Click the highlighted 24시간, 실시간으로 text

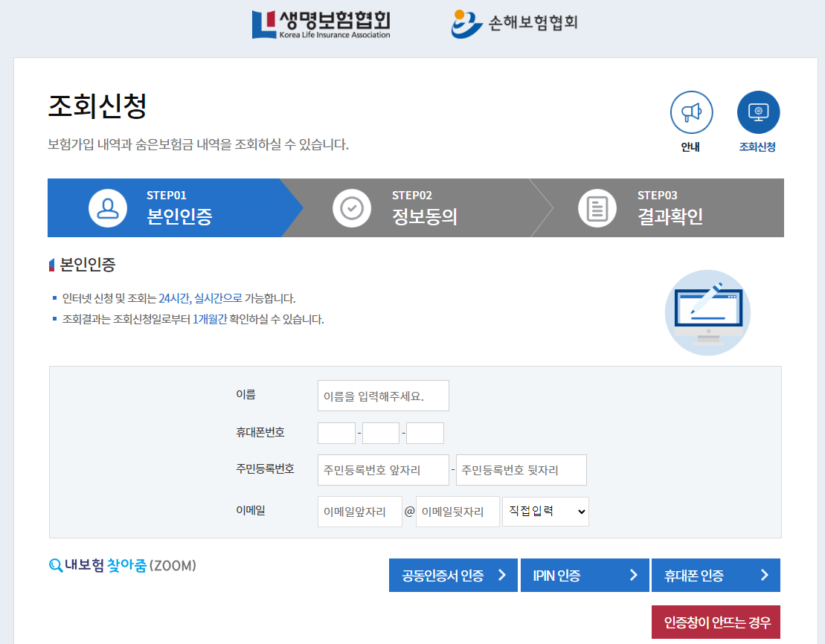click(200, 298)
